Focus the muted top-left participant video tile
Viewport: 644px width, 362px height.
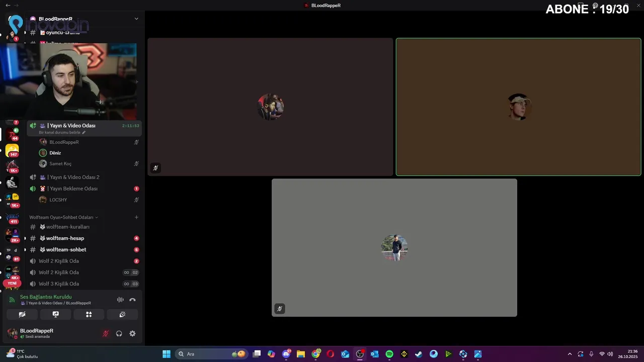point(270,107)
